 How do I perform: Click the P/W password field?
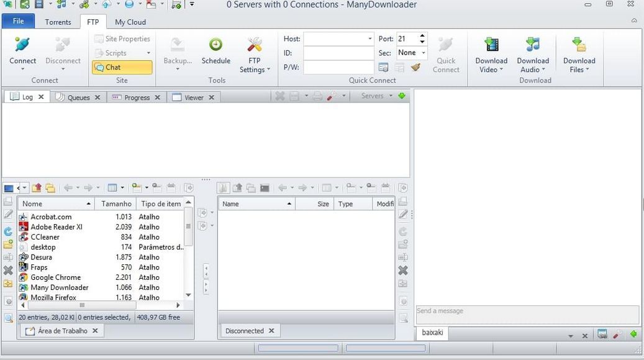[x=338, y=67]
